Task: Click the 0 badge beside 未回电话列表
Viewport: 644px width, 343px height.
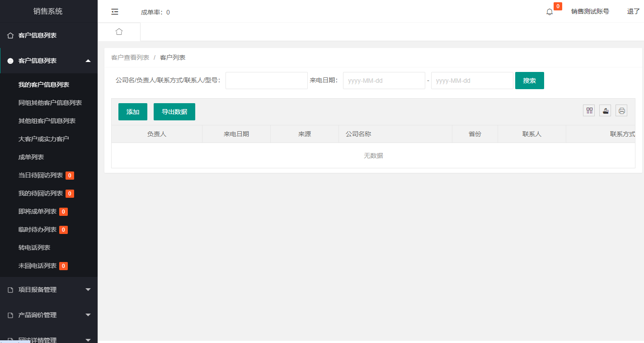Action: [x=63, y=266]
